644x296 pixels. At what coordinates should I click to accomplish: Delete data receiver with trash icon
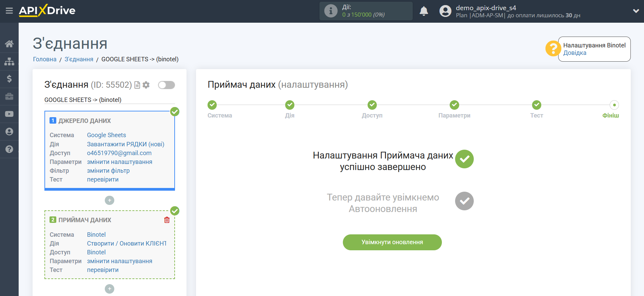pyautogui.click(x=167, y=220)
